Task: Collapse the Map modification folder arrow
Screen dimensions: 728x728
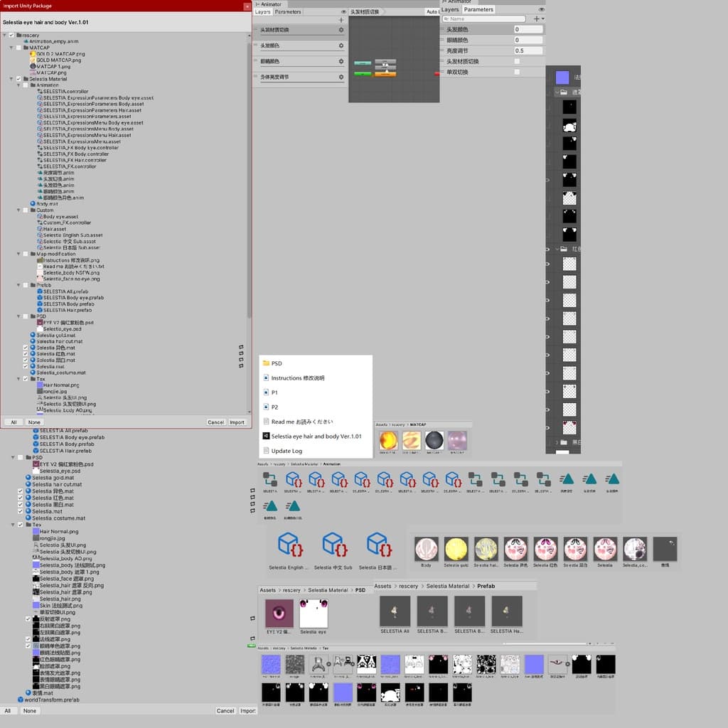Action: (x=18, y=254)
